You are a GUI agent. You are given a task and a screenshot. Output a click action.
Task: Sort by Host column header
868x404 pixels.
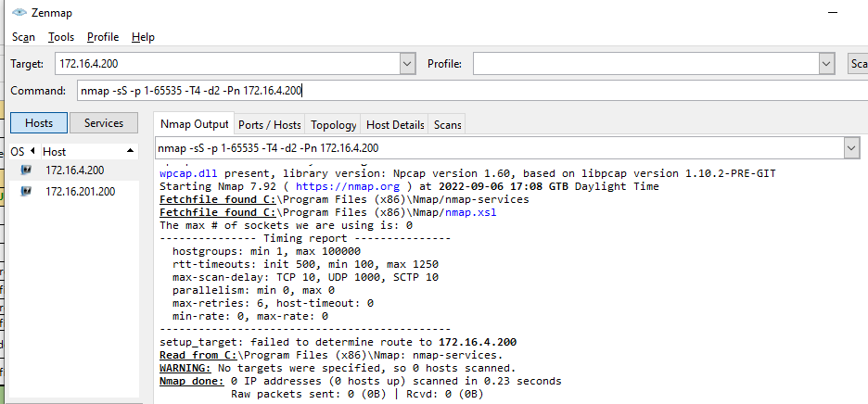pos(89,152)
